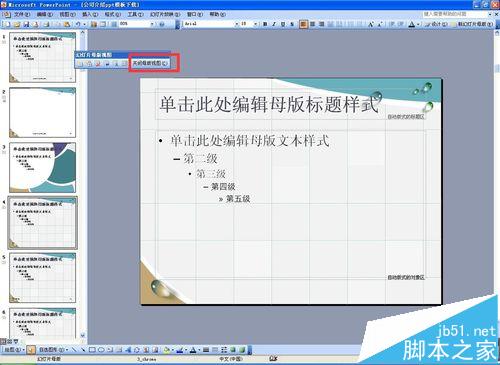The image size is (500, 365).
Task: Click the Font Color 'A' icon
Action: (412, 24)
